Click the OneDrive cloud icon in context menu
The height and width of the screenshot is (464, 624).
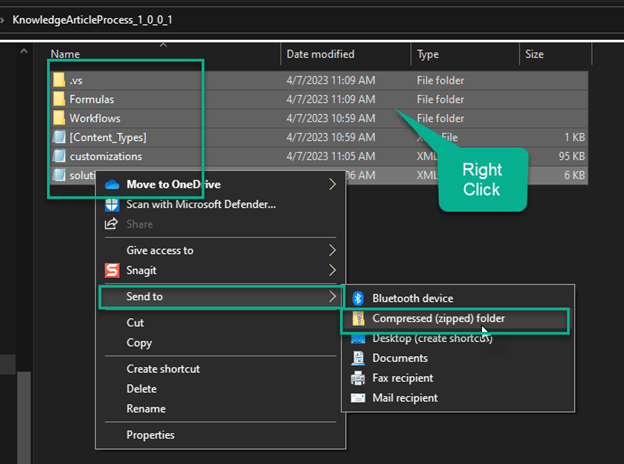pyautogui.click(x=112, y=184)
